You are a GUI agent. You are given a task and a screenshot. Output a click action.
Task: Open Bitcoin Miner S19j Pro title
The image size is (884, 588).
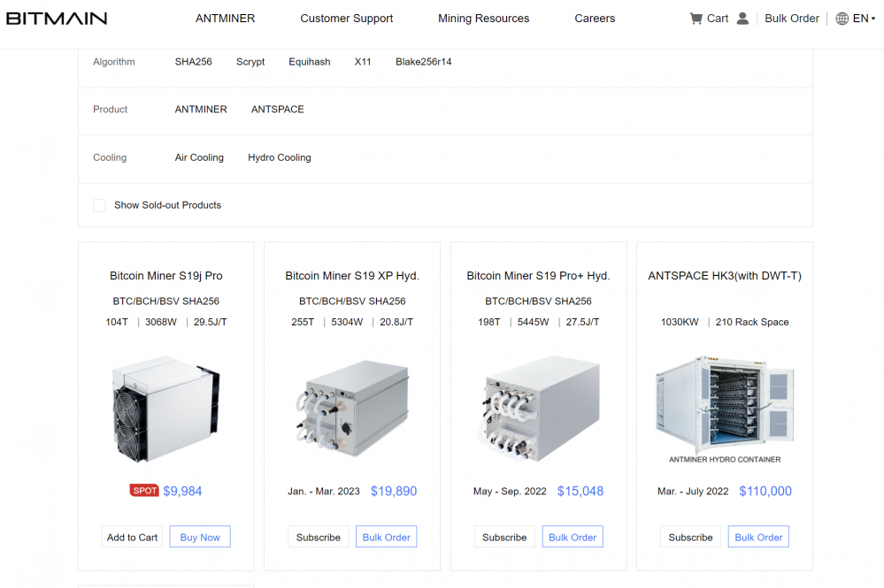165,276
